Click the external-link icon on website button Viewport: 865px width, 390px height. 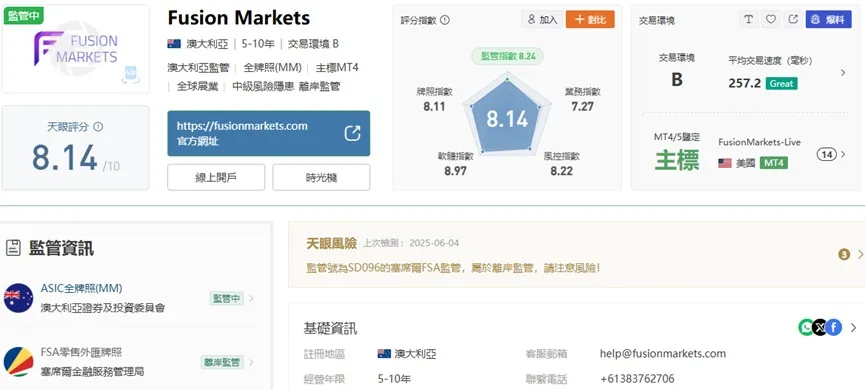(x=352, y=133)
